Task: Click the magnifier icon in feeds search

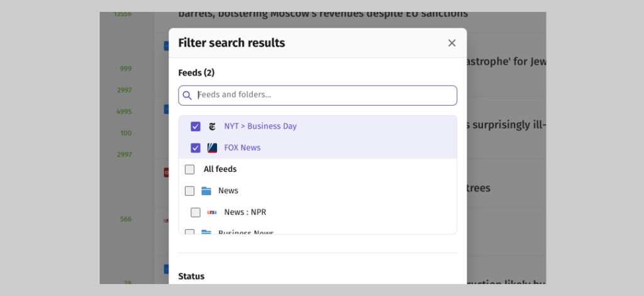Action: pyautogui.click(x=187, y=95)
